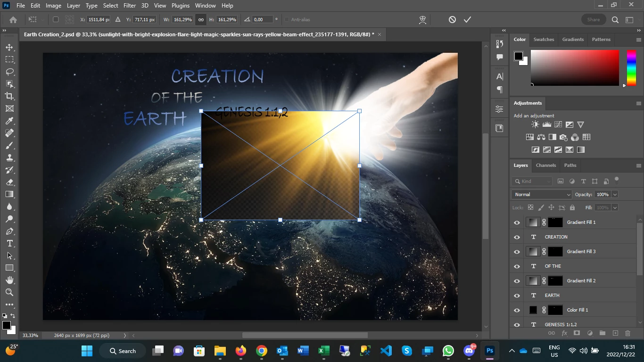Select the Pen tool
This screenshot has height=362, width=644.
click(x=9, y=231)
